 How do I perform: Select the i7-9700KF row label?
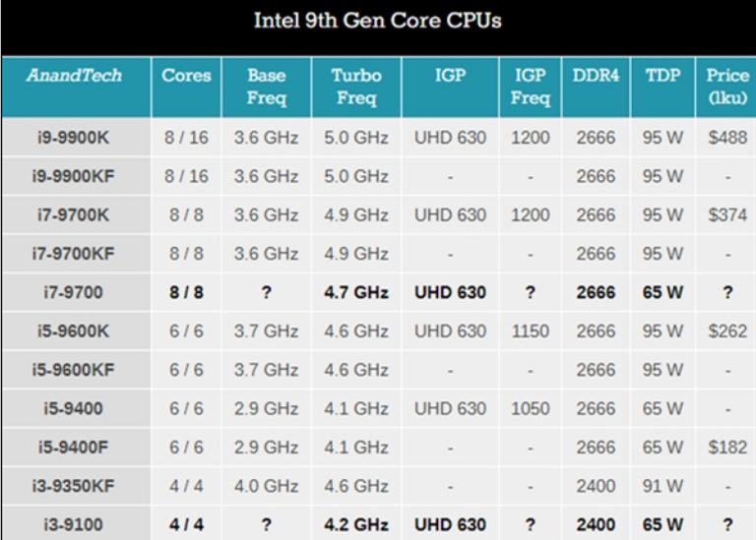pyautogui.click(x=73, y=254)
